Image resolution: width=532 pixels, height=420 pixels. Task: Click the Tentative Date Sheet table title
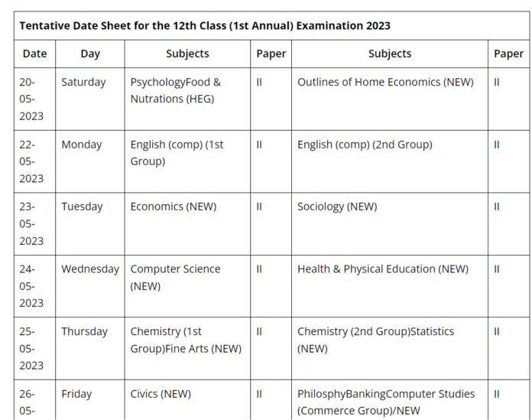click(x=205, y=25)
